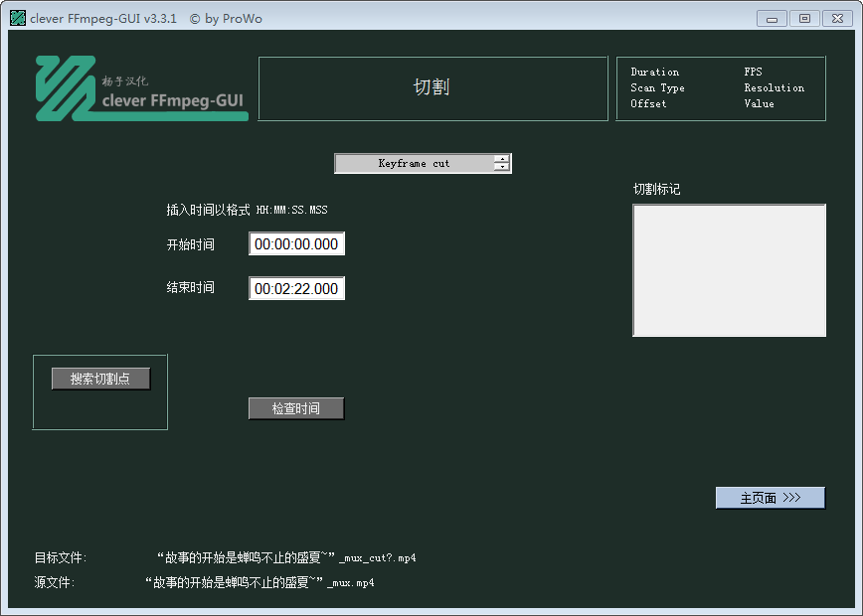Click the clever FFmpeg-GUI logo

tap(141, 88)
